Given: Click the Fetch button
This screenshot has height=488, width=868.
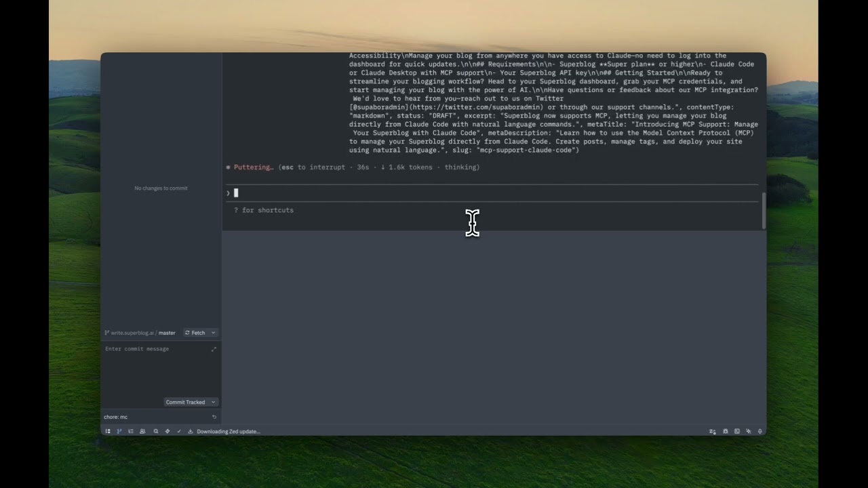Looking at the screenshot, I should pyautogui.click(x=195, y=333).
